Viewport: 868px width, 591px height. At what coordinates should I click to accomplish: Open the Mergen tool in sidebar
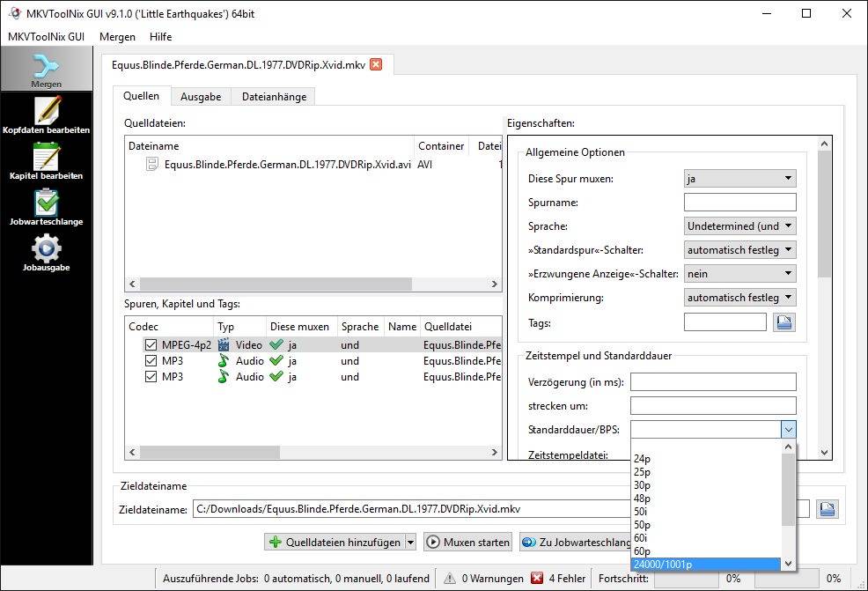coord(46,69)
